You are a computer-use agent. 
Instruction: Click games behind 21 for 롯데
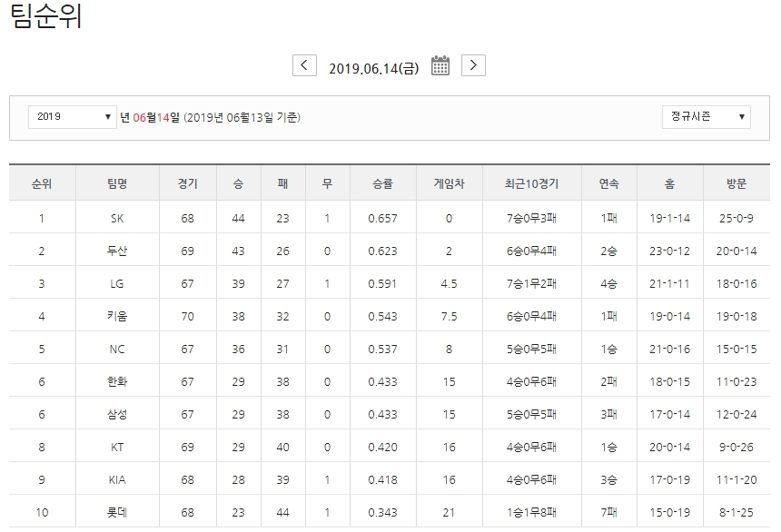pyautogui.click(x=449, y=513)
